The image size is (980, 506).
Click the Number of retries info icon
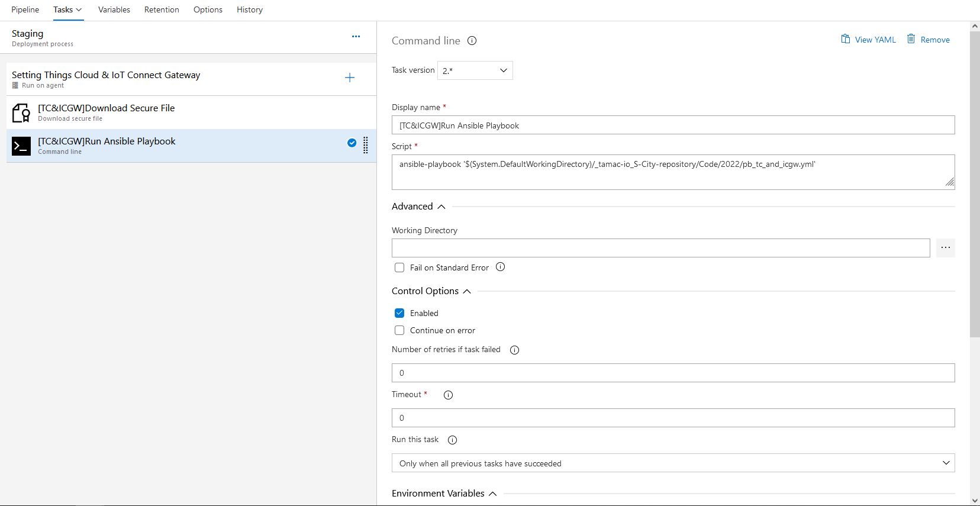tap(514, 350)
